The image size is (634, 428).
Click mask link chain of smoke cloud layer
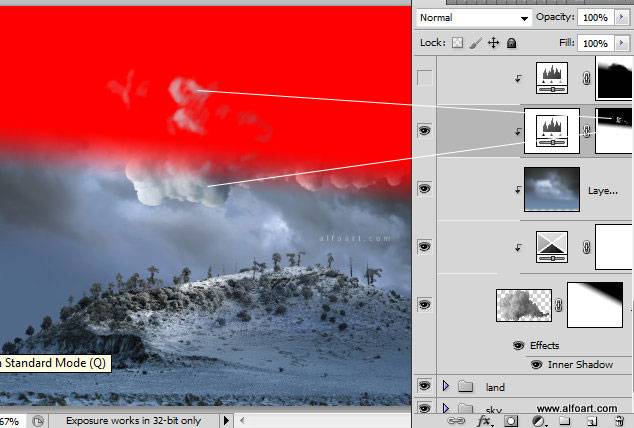(x=559, y=305)
